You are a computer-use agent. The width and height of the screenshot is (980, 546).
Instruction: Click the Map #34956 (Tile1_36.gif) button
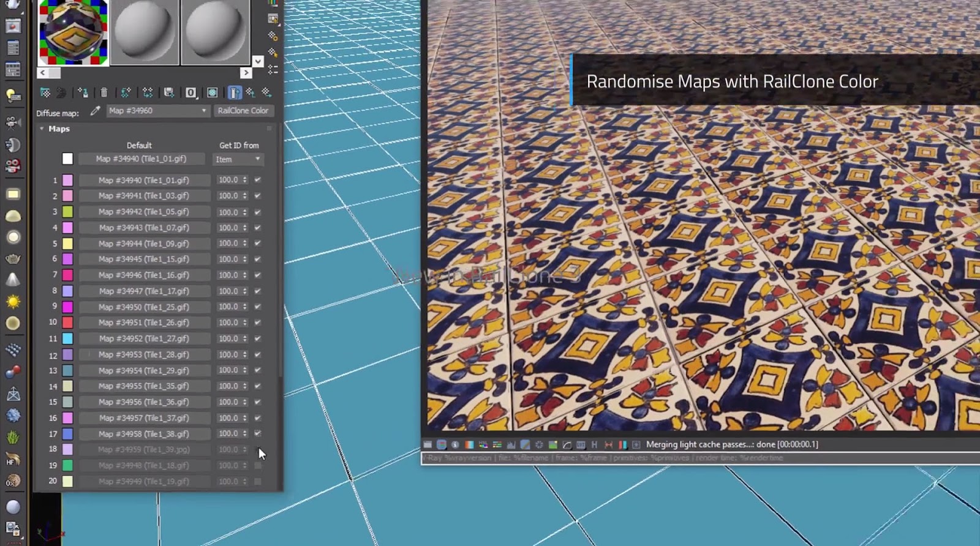(x=144, y=402)
